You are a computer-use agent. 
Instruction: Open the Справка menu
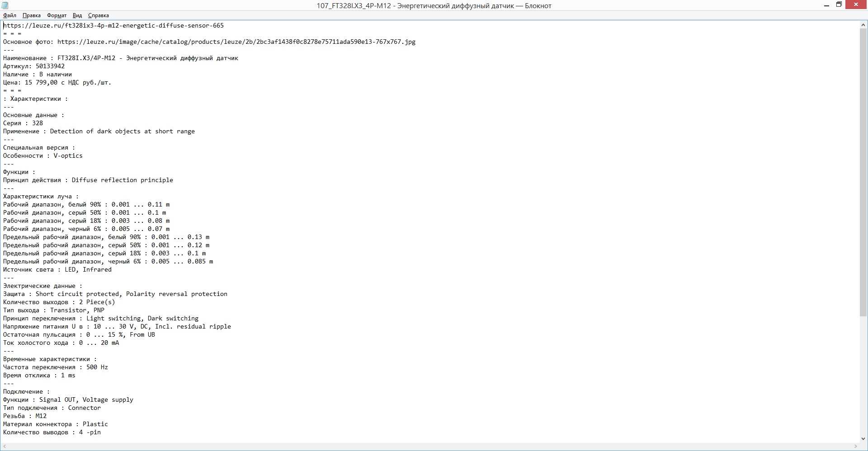point(98,15)
